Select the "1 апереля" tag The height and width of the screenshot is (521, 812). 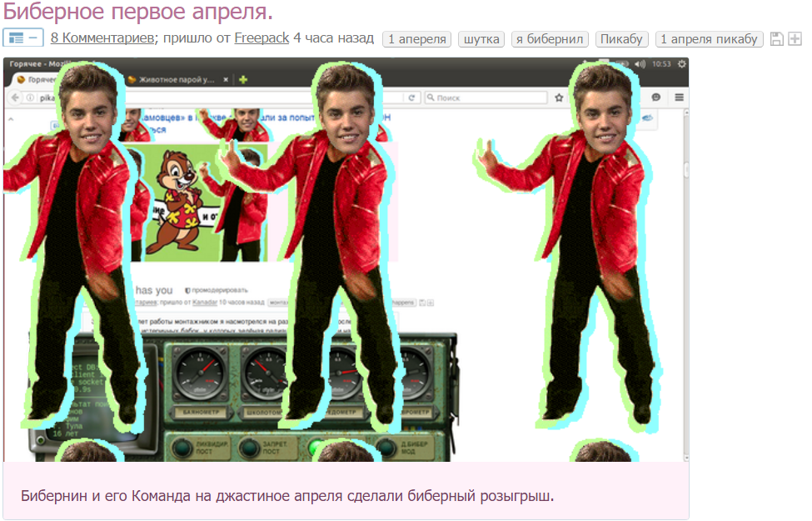(417, 39)
